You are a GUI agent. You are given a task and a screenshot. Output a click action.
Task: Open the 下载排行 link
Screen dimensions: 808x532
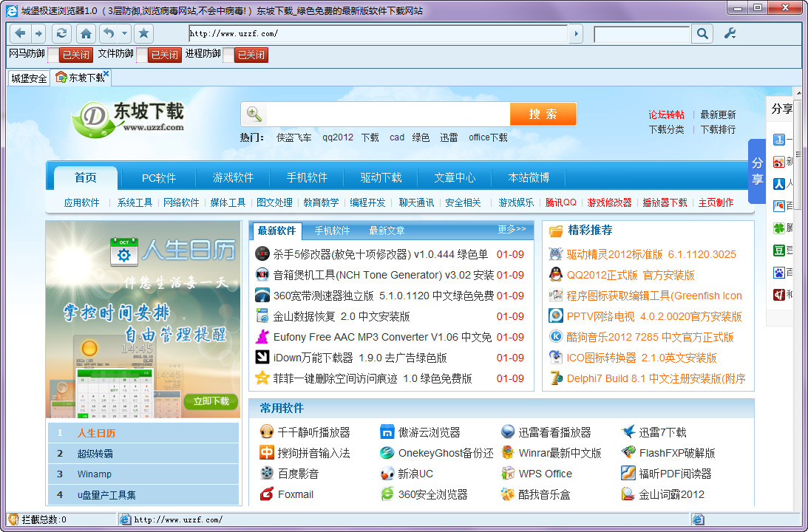tap(718, 129)
